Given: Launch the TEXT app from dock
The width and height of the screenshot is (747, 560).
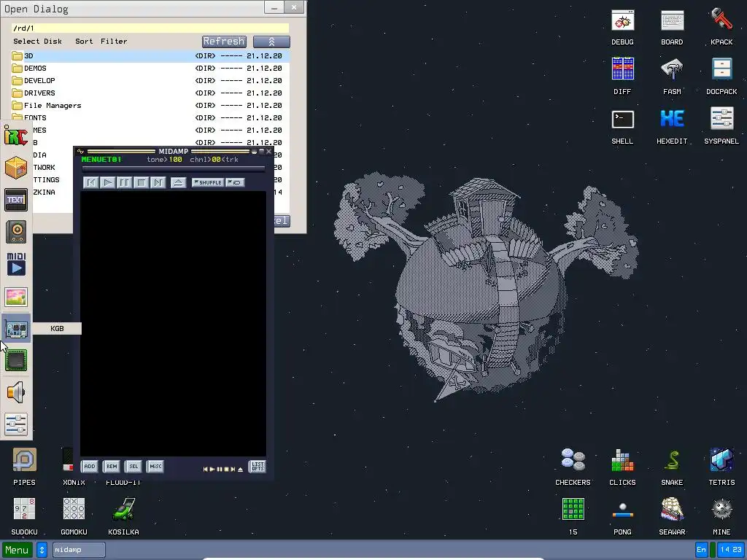Looking at the screenshot, I should click(x=16, y=200).
